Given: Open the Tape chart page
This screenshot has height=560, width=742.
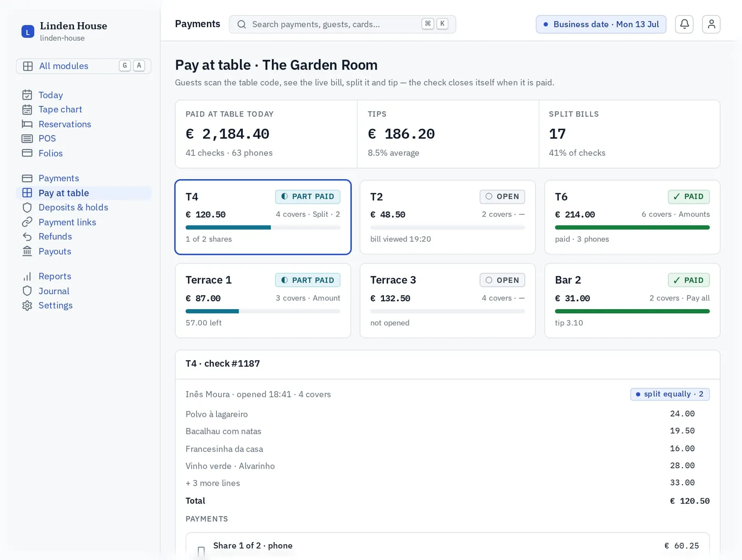Looking at the screenshot, I should [x=84, y=110].
